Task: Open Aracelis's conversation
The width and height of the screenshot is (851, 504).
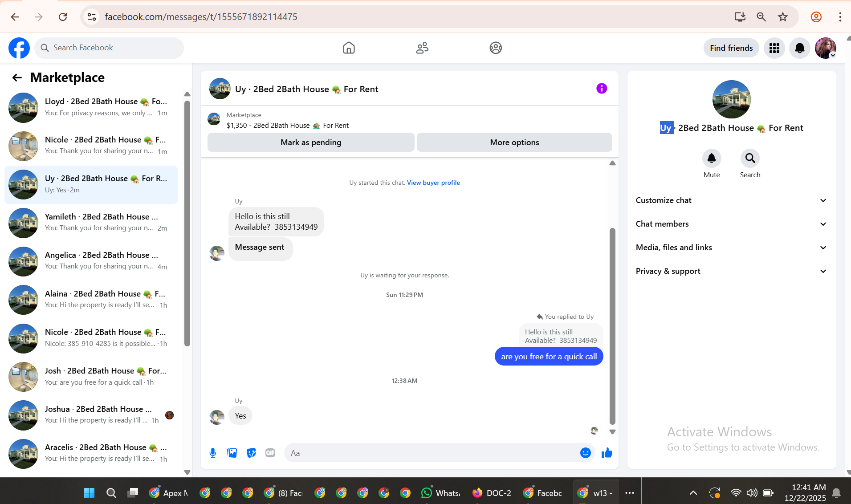Action: click(91, 454)
